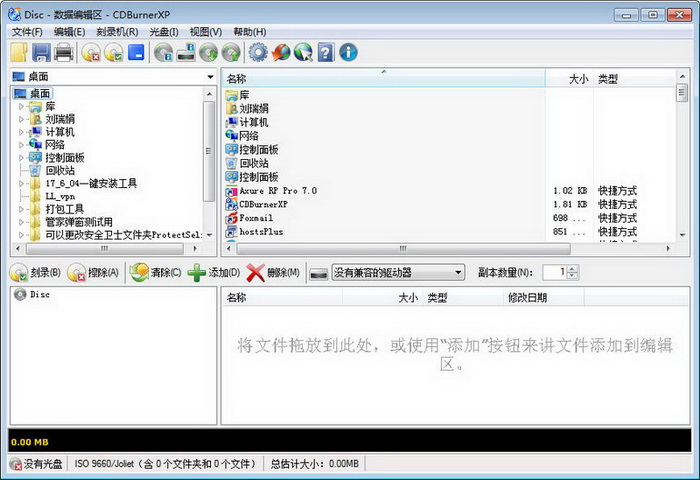
Task: Open the 视图(V) menu
Action: pos(205,32)
